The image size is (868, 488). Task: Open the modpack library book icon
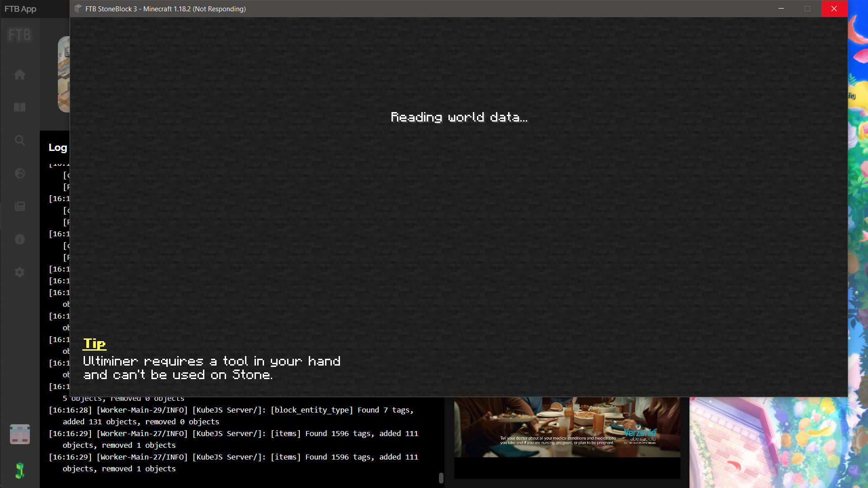pyautogui.click(x=19, y=107)
